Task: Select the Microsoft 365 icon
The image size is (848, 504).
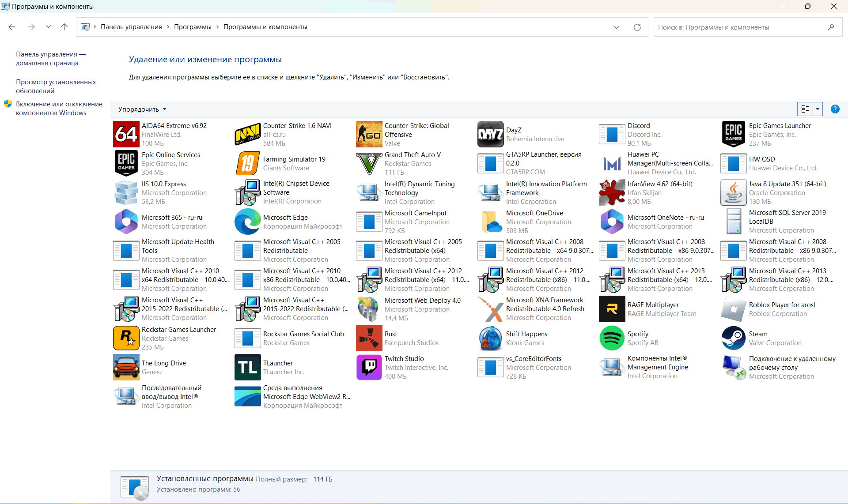Action: pyautogui.click(x=126, y=222)
